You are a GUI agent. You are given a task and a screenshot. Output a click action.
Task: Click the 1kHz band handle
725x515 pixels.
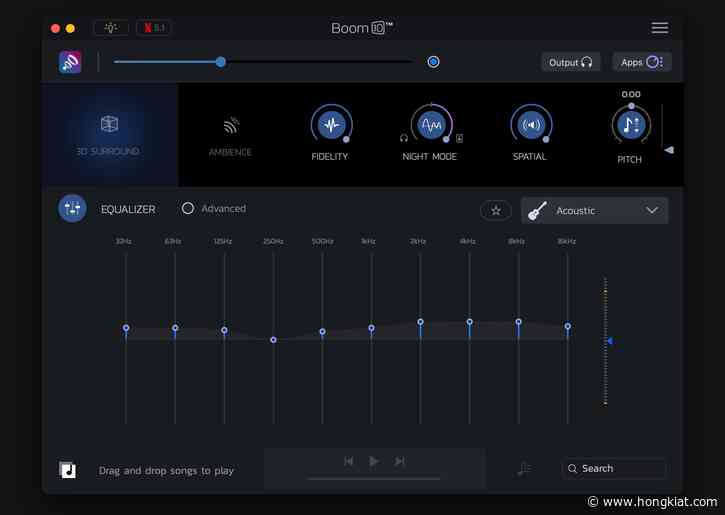pyautogui.click(x=371, y=328)
